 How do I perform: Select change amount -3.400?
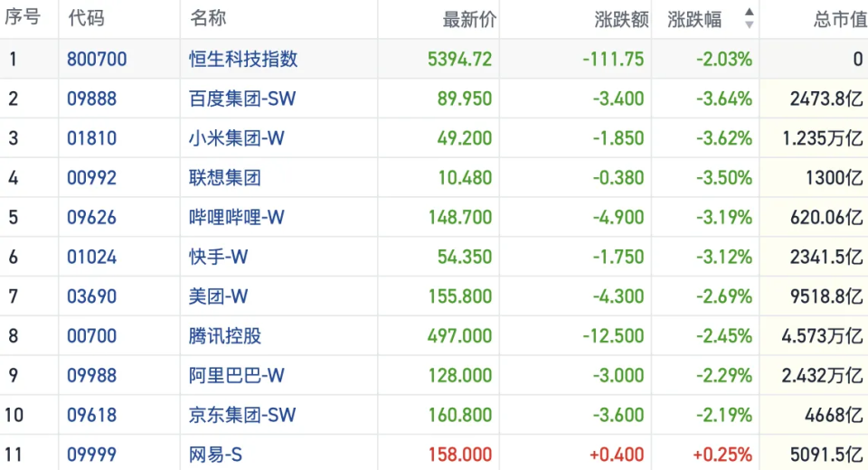[618, 99]
